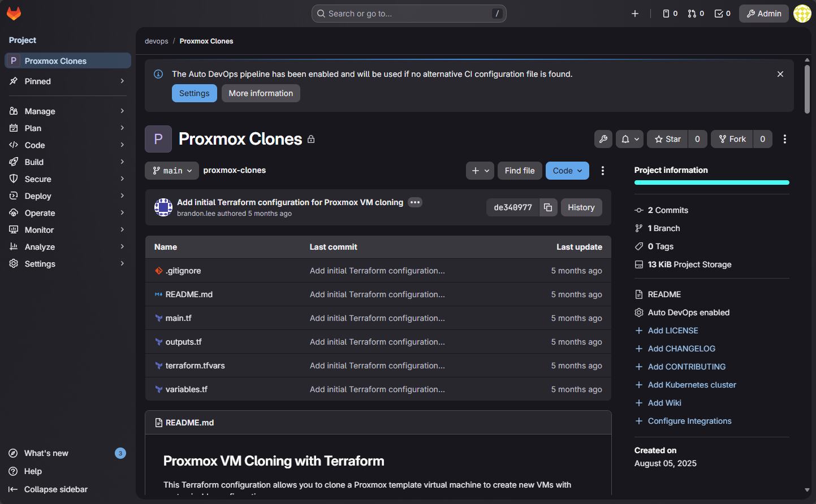816x504 pixels.
Task: Expand the Settings sidebar menu
Action: pyautogui.click(x=68, y=264)
